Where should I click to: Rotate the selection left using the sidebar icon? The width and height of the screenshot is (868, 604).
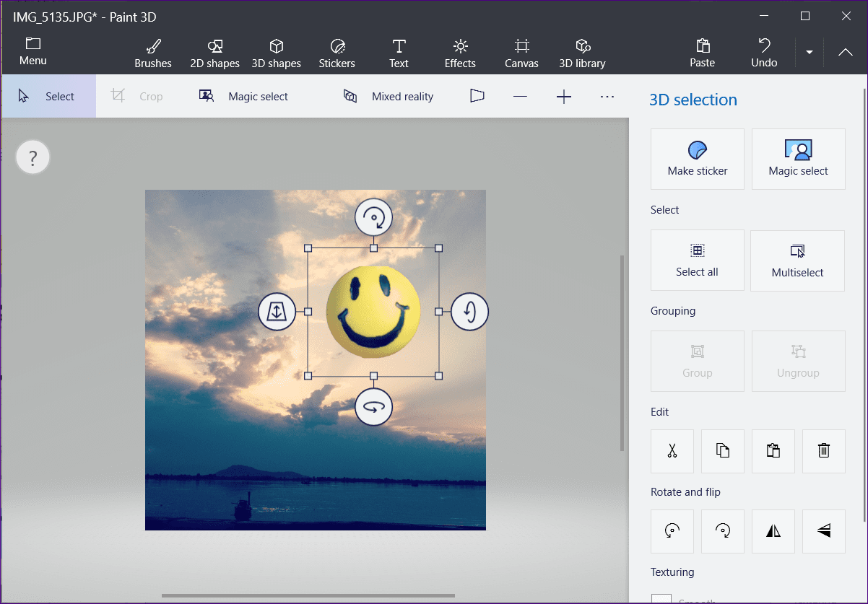672,531
